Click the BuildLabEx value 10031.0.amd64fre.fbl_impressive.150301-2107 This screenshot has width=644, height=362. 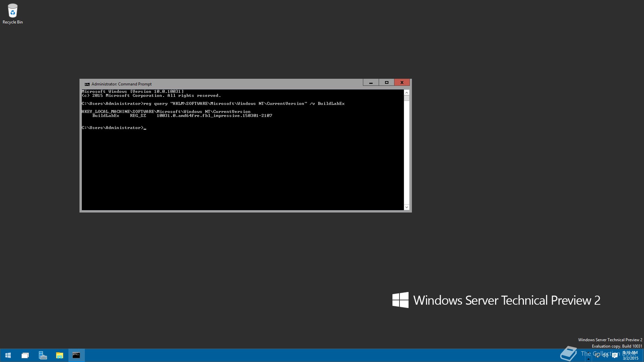click(x=214, y=116)
